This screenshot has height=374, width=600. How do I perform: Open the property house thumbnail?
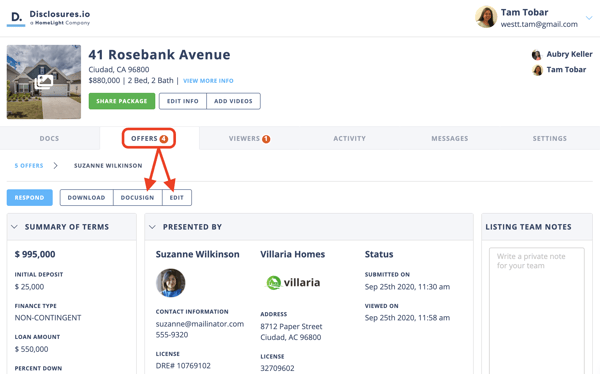(44, 82)
